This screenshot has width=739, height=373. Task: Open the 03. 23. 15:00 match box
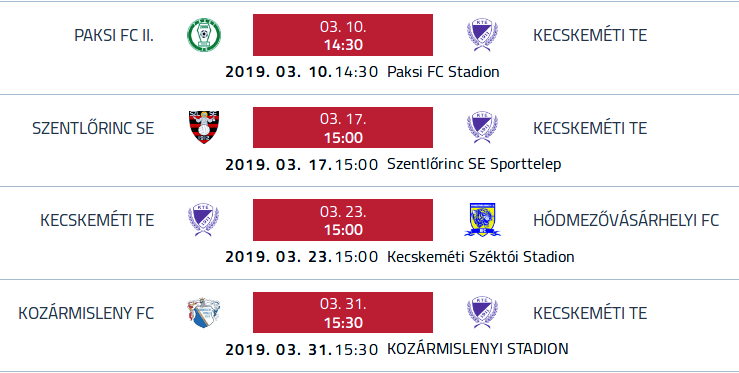343,220
